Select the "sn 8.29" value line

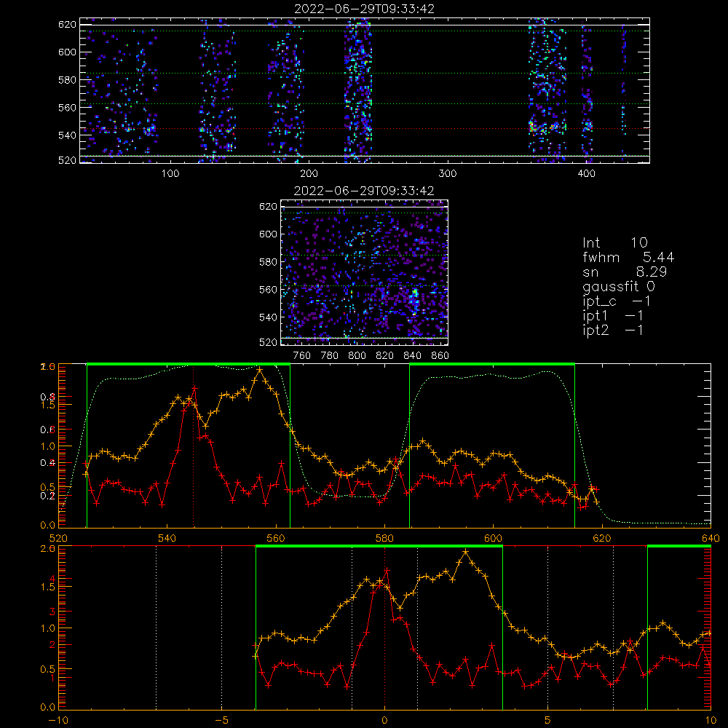click(x=625, y=272)
